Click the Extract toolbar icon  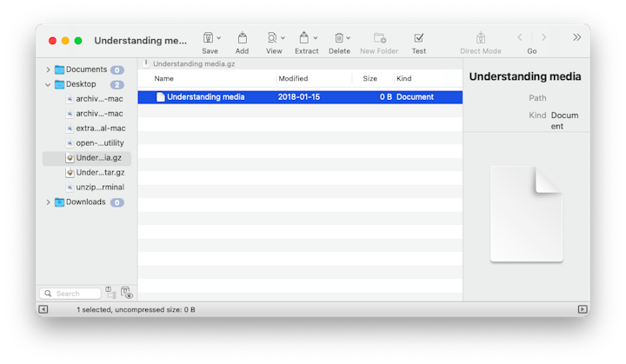click(x=303, y=38)
